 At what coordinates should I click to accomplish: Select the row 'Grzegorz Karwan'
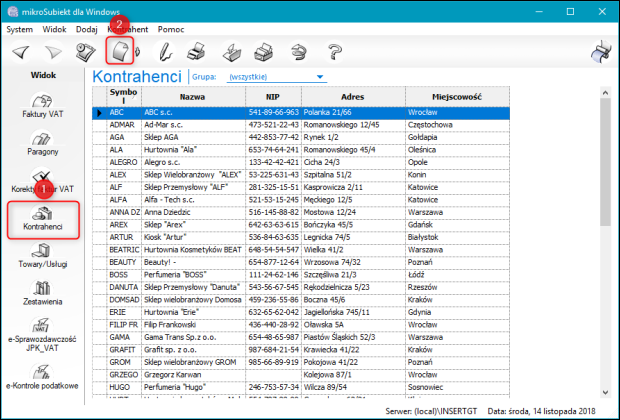pyautogui.click(x=301, y=375)
